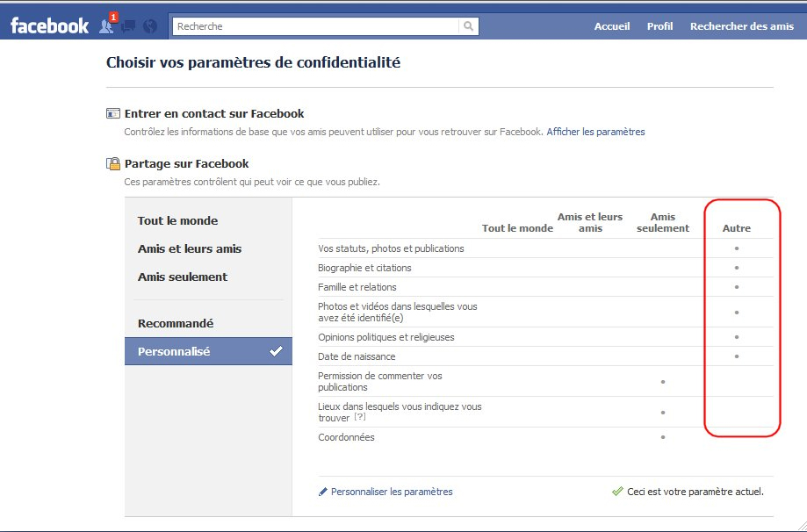Select the Recommandé privacy preset

(175, 323)
